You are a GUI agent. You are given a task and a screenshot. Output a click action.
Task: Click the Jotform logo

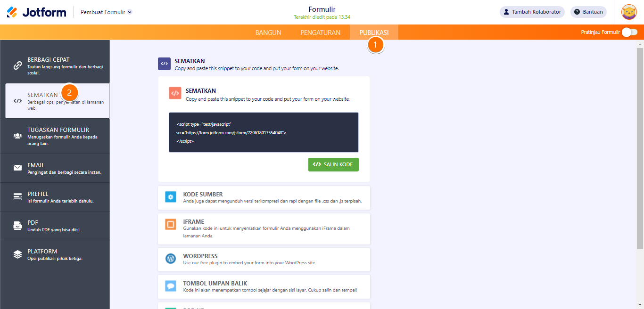point(36,12)
